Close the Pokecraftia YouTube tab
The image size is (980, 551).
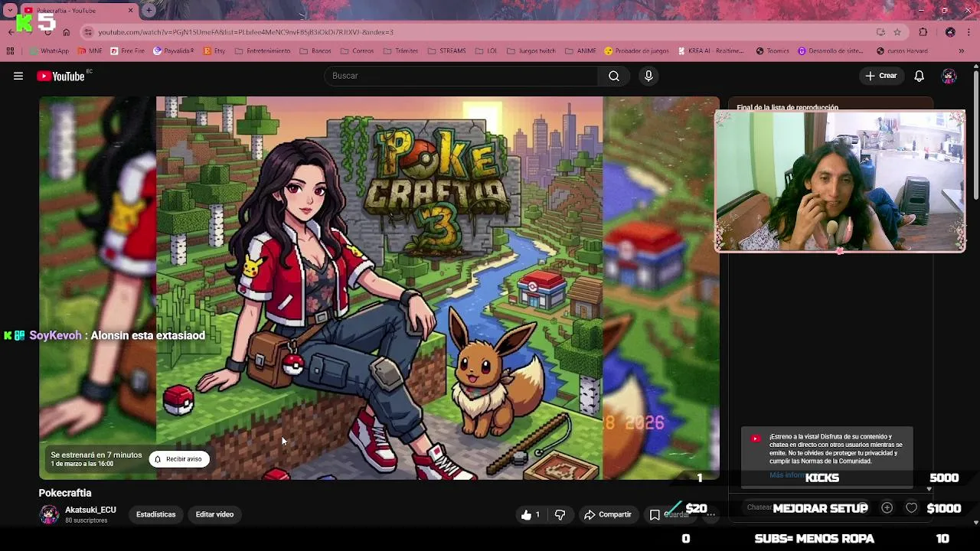(130, 11)
